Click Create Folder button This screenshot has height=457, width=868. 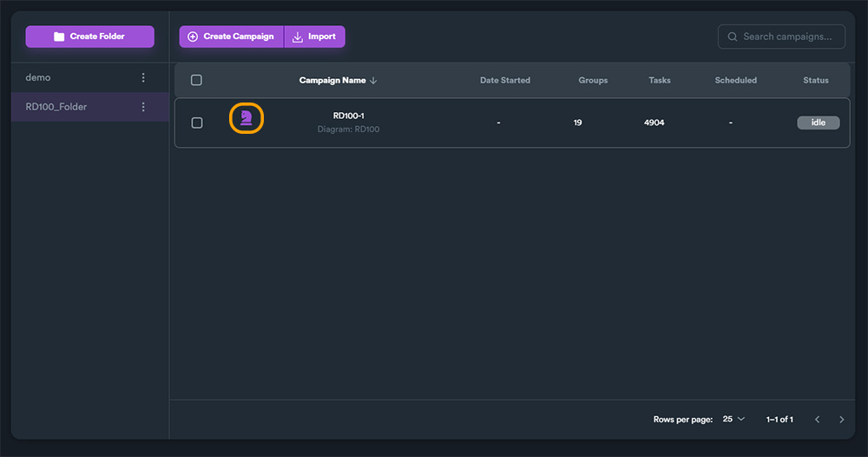pos(89,36)
